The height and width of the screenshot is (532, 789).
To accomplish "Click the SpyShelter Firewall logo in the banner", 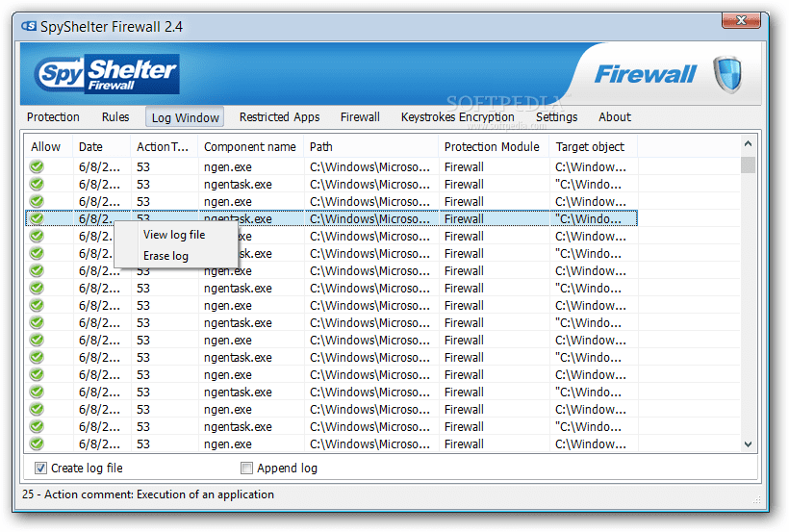I will (107, 74).
